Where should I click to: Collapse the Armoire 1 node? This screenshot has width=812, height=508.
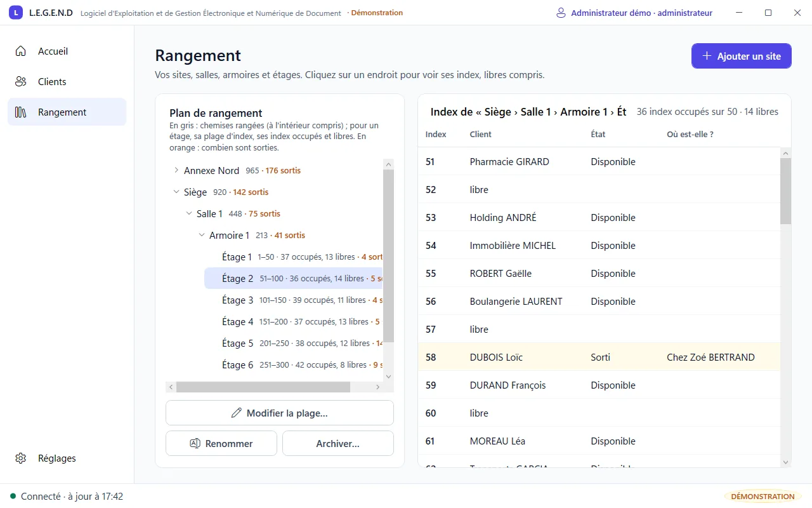(x=202, y=235)
